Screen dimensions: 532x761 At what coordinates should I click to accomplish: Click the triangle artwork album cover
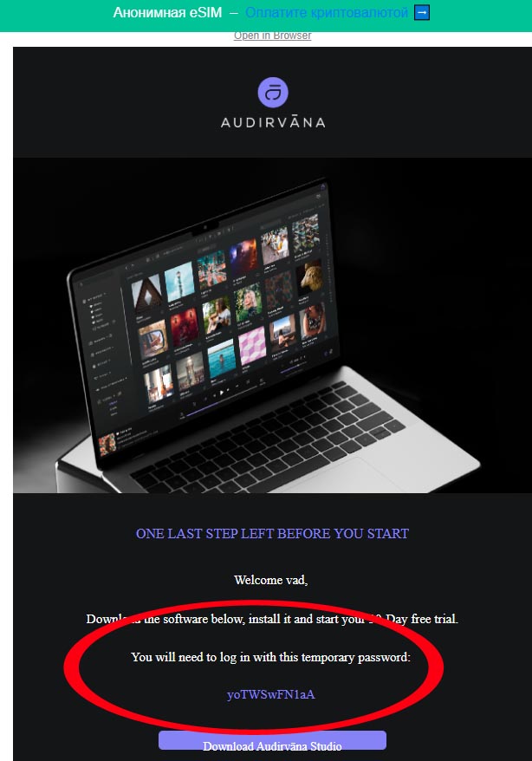pos(147,293)
